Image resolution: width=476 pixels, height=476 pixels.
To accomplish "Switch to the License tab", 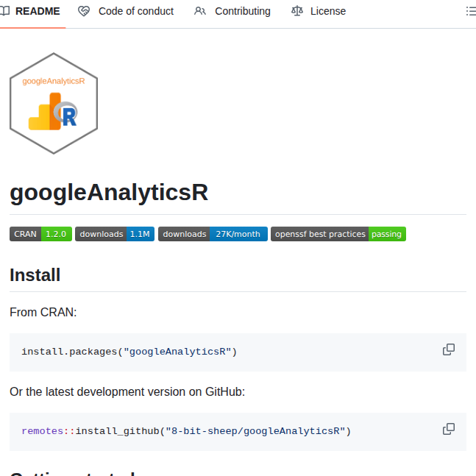I will tap(319, 11).
